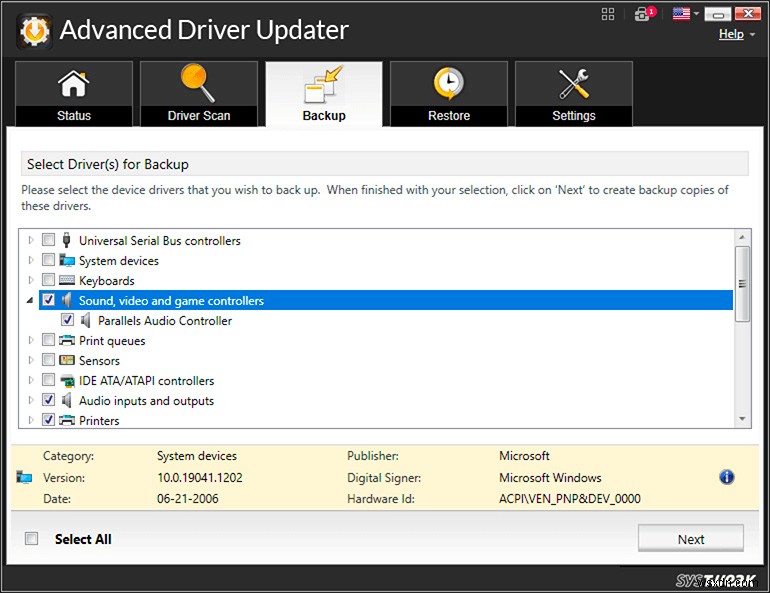Click the Sensors category icon
The image size is (770, 593).
[x=67, y=360]
